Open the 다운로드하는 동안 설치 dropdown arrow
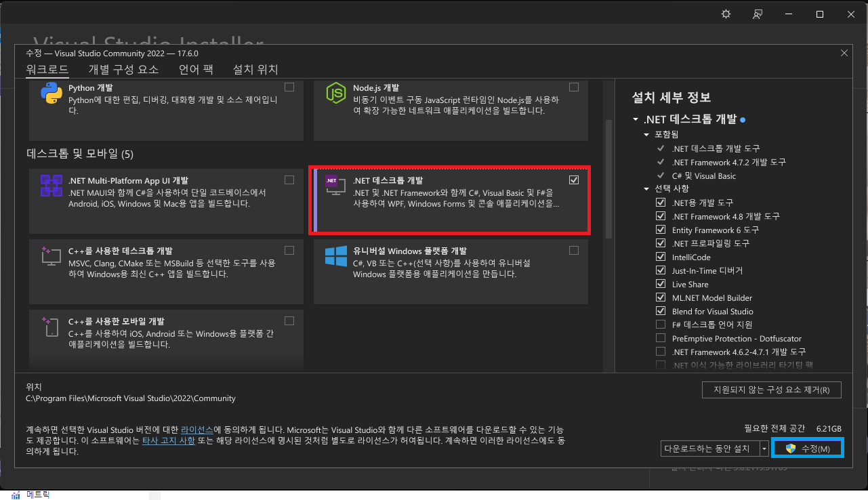Viewport: 868px width, 500px height. (x=764, y=449)
